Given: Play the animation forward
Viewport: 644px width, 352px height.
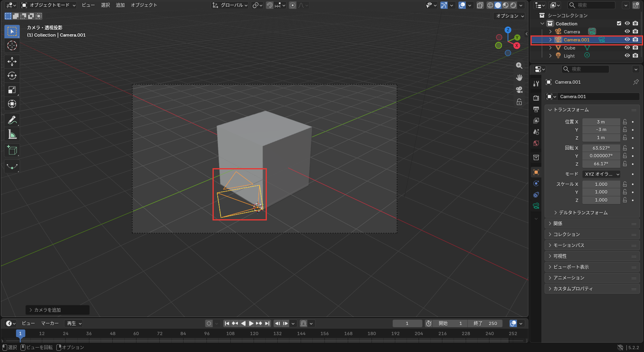Looking at the screenshot, I should click(251, 323).
